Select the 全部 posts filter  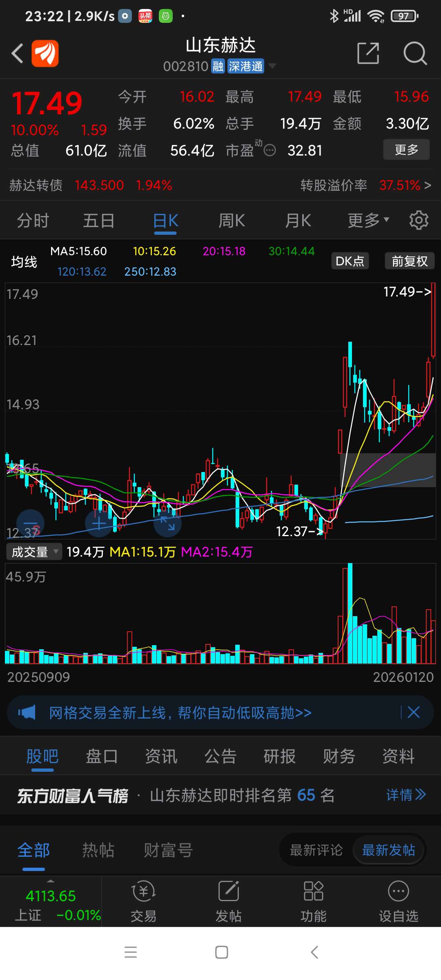(x=33, y=850)
